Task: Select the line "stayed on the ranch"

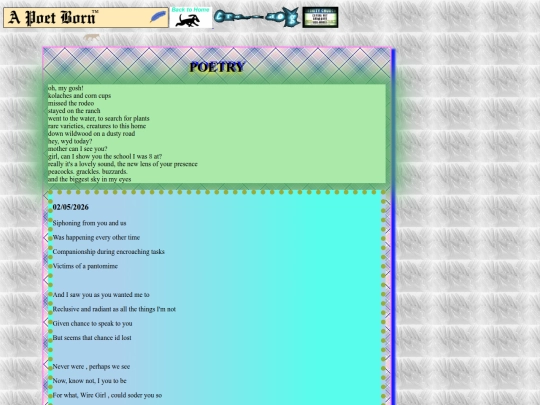Action: 74,111
